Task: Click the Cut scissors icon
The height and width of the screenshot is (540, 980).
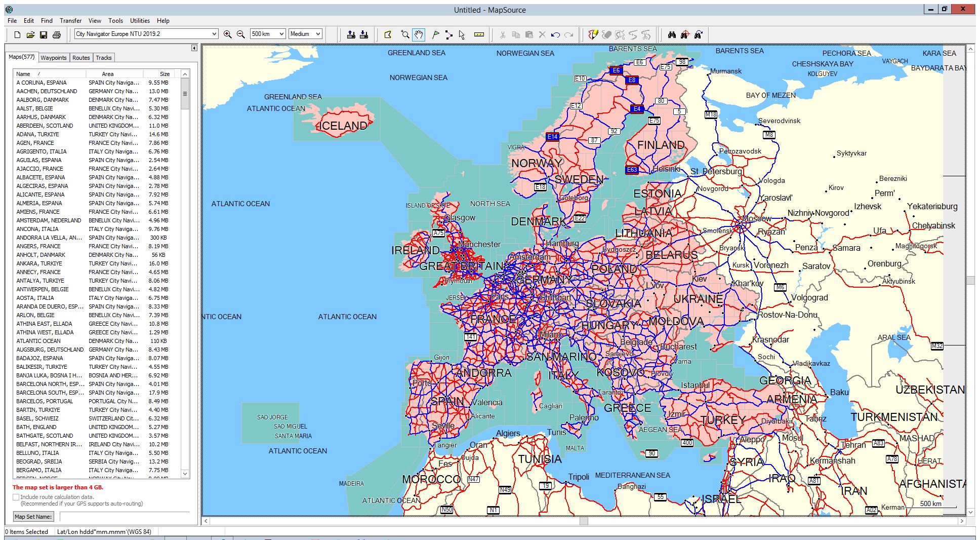Action: point(503,34)
